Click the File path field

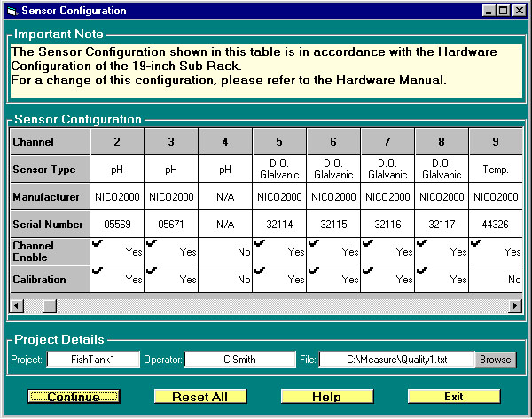click(396, 360)
